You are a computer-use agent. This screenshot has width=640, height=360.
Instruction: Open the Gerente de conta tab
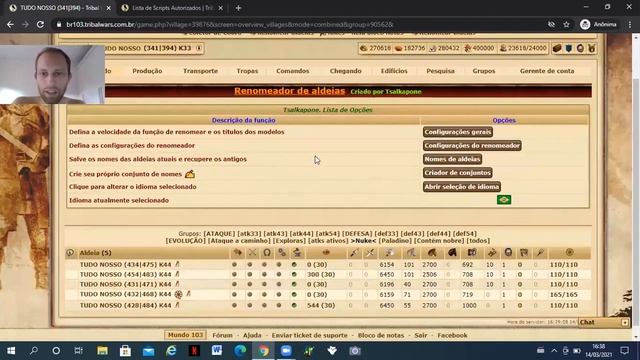coord(547,71)
